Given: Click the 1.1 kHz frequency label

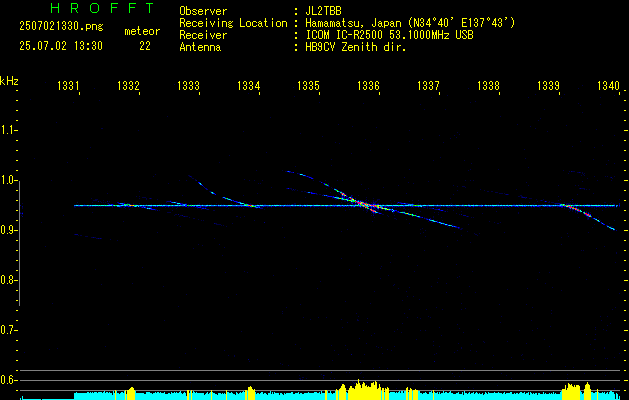Looking at the screenshot, I should click(x=8, y=130).
